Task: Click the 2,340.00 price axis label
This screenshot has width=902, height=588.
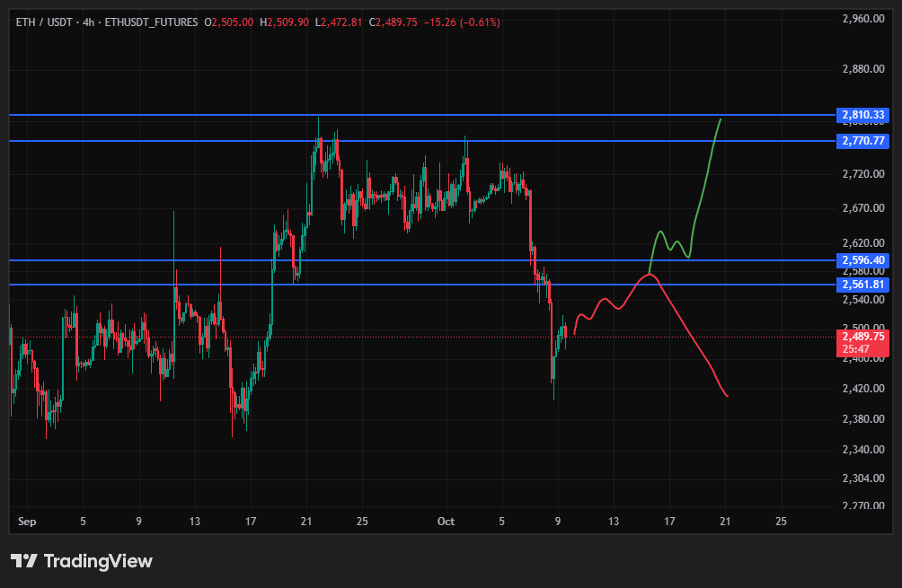Action: pos(863,450)
